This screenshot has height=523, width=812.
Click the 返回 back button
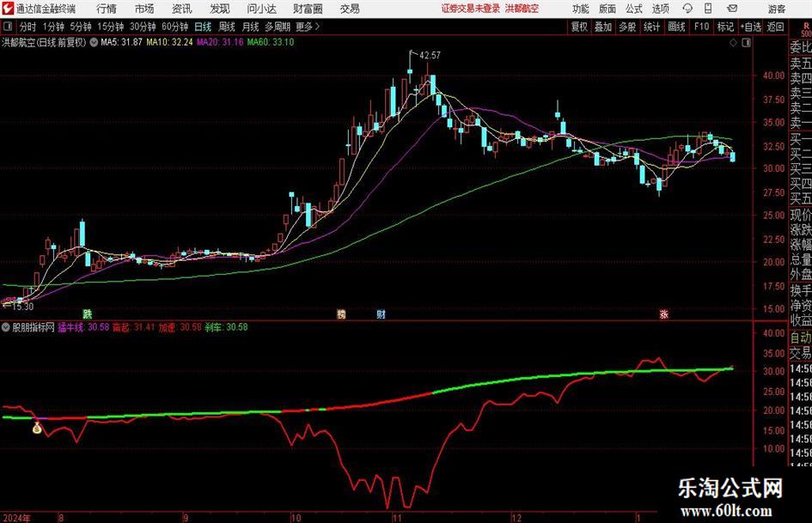pyautogui.click(x=776, y=27)
